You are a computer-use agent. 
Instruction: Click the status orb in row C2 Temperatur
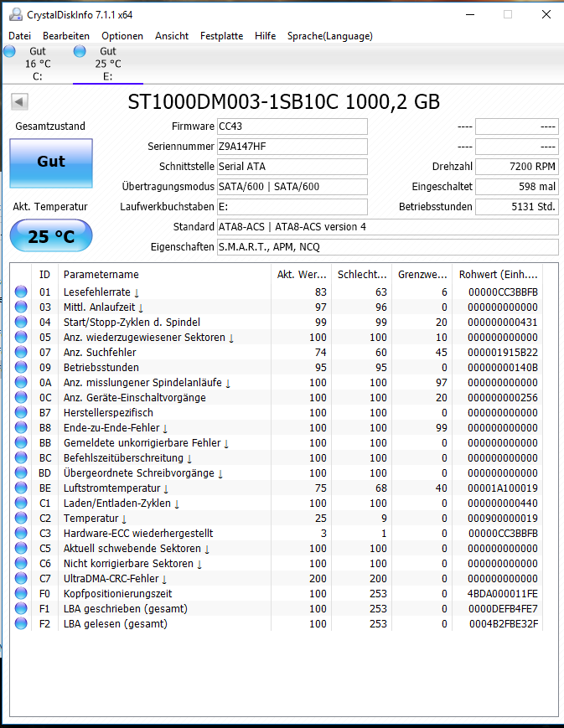tap(21, 518)
